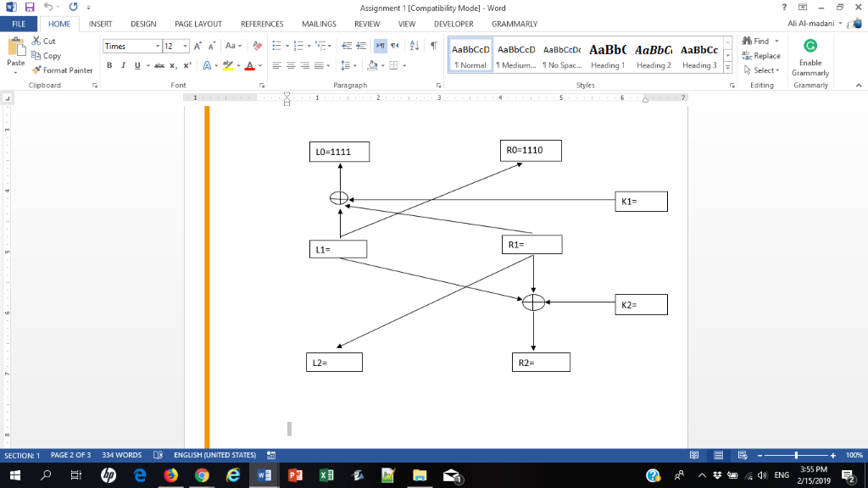
Task: Toggle bold formatting
Action: 108,64
